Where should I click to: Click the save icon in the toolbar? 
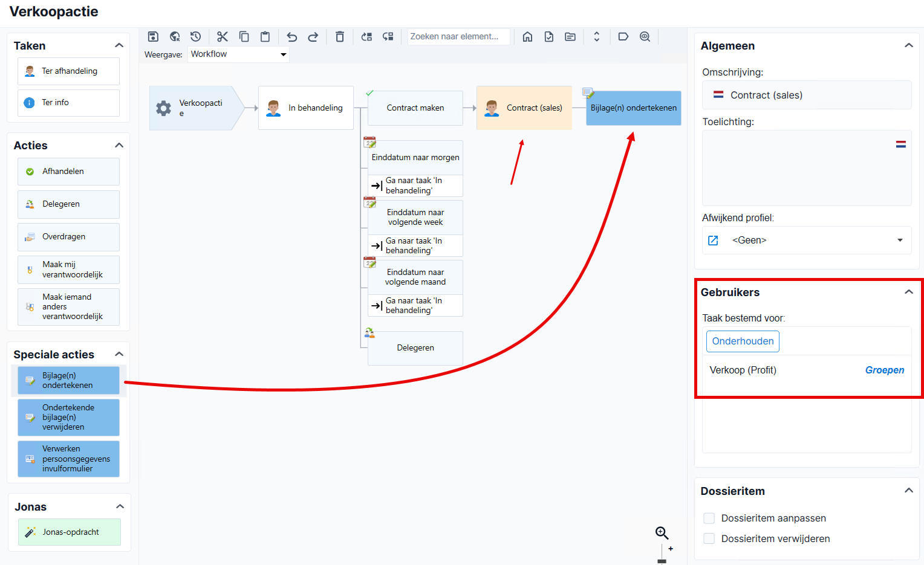click(153, 37)
